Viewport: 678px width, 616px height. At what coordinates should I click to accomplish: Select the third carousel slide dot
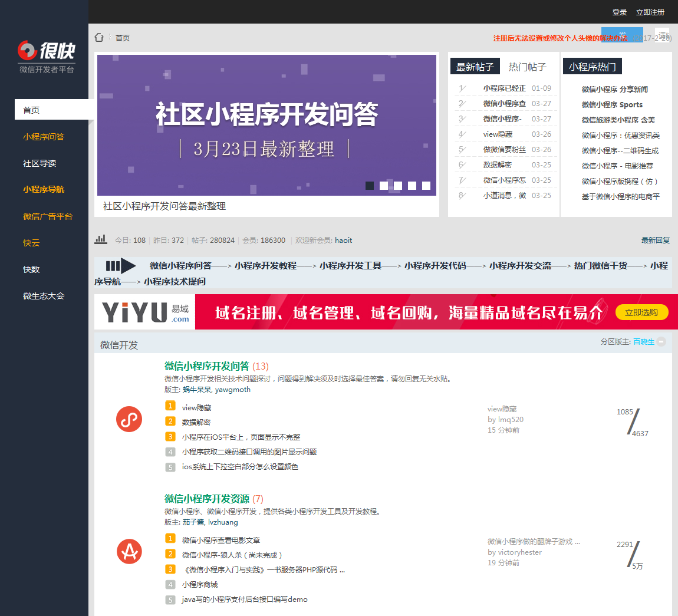(398, 186)
